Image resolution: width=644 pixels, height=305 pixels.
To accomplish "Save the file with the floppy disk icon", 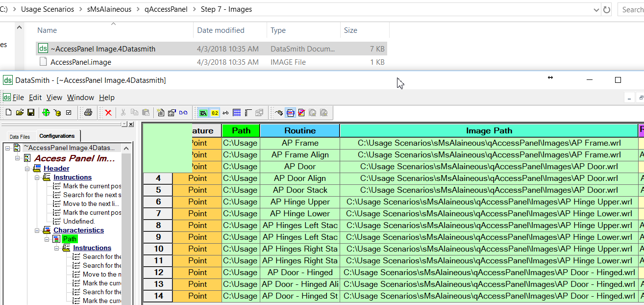I will (30, 113).
